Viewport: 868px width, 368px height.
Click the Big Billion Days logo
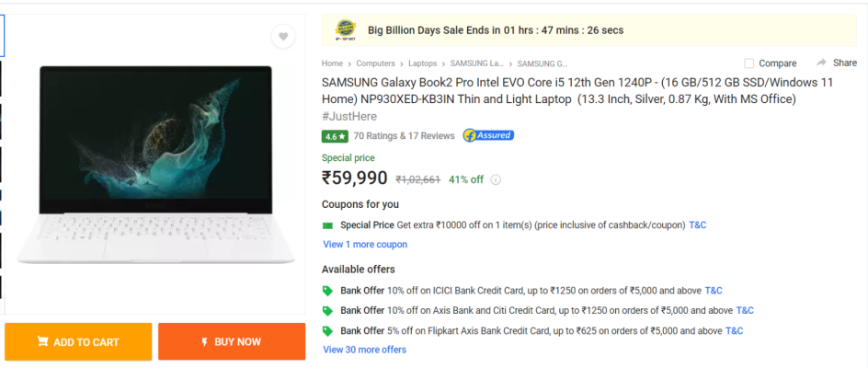click(345, 30)
